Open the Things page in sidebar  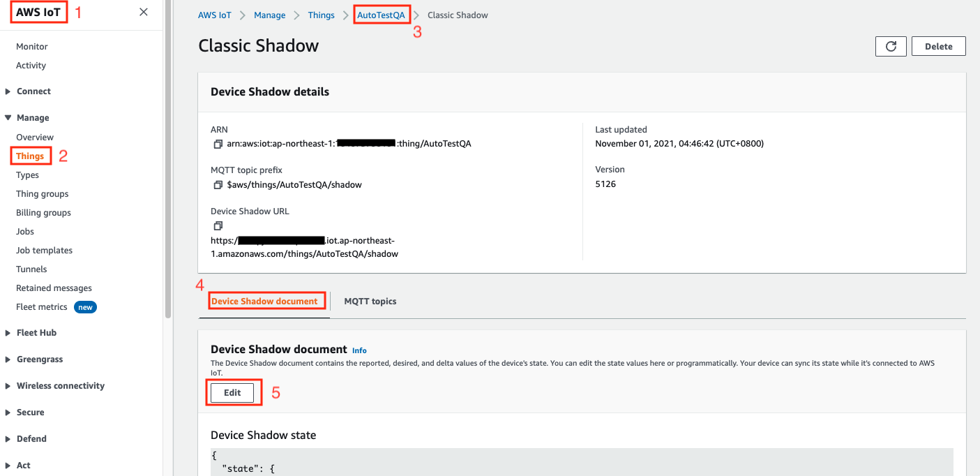(x=30, y=156)
